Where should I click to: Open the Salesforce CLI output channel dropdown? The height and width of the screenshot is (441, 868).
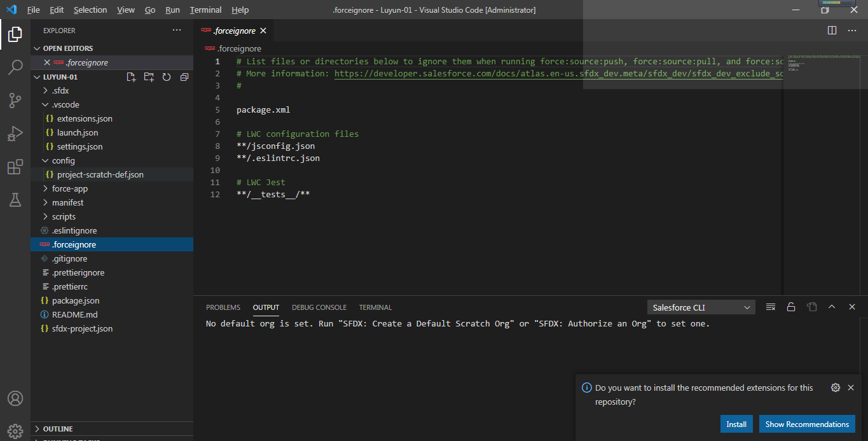pos(701,307)
